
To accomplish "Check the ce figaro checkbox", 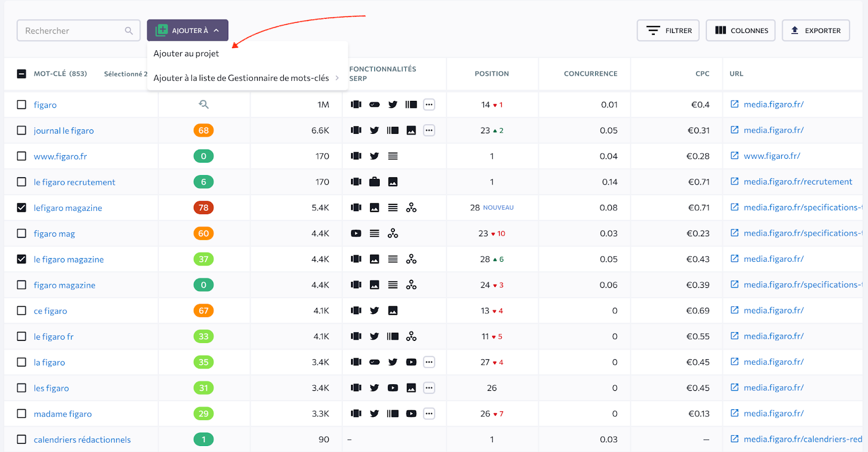I will click(22, 311).
